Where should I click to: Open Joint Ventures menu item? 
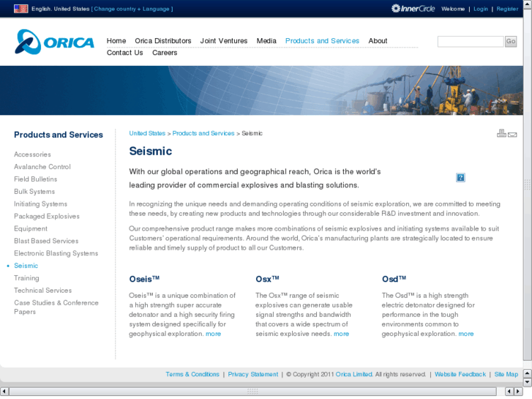pos(224,41)
